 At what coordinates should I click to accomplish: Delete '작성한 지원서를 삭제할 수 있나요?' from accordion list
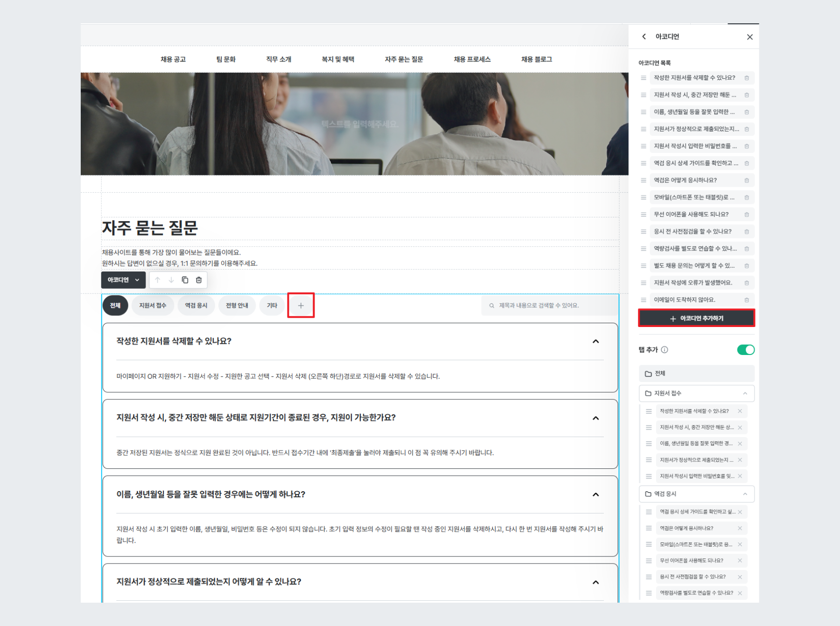pos(747,78)
